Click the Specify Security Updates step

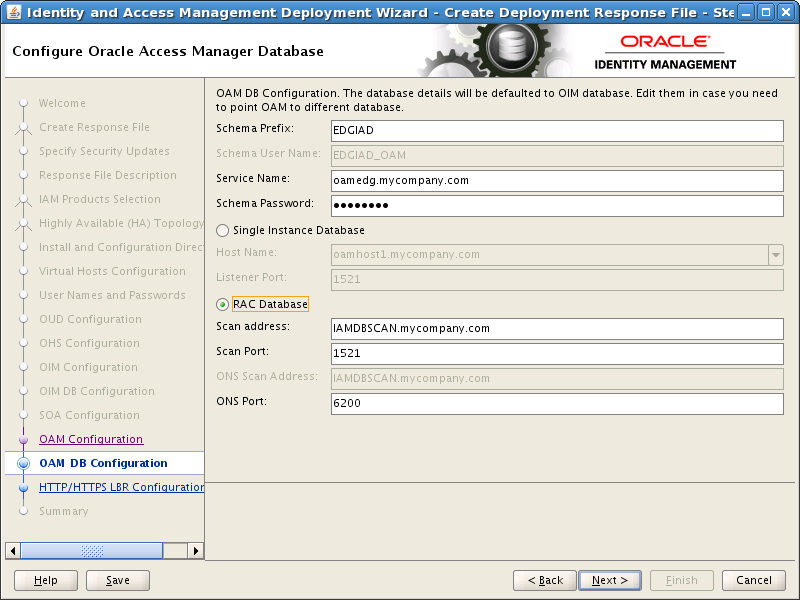[x=104, y=152]
